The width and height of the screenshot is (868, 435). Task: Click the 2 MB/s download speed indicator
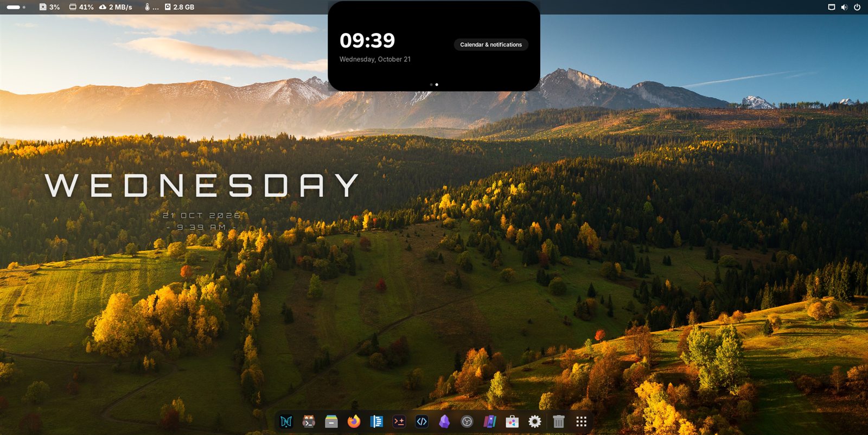point(116,7)
